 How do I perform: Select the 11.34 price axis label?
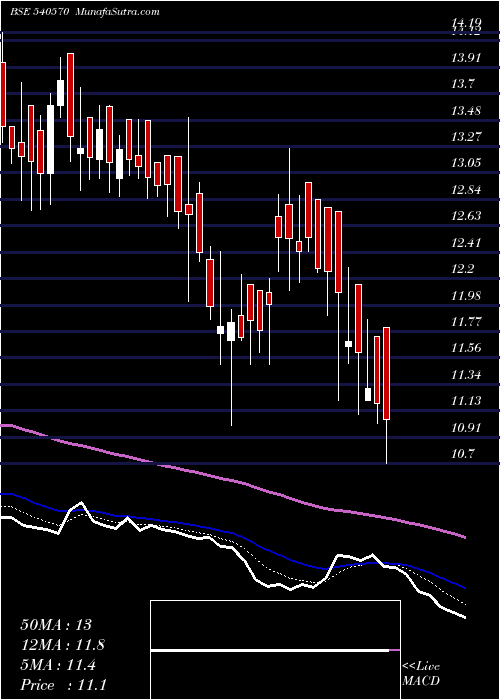click(x=466, y=374)
